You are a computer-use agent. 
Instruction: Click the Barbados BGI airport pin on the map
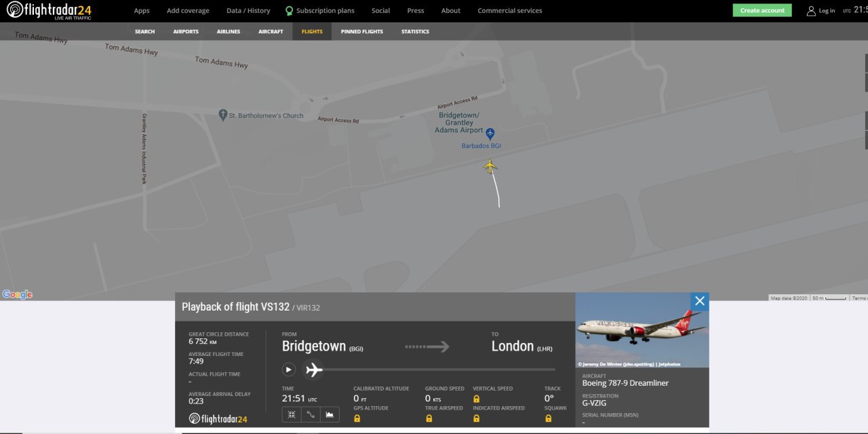pos(490,134)
